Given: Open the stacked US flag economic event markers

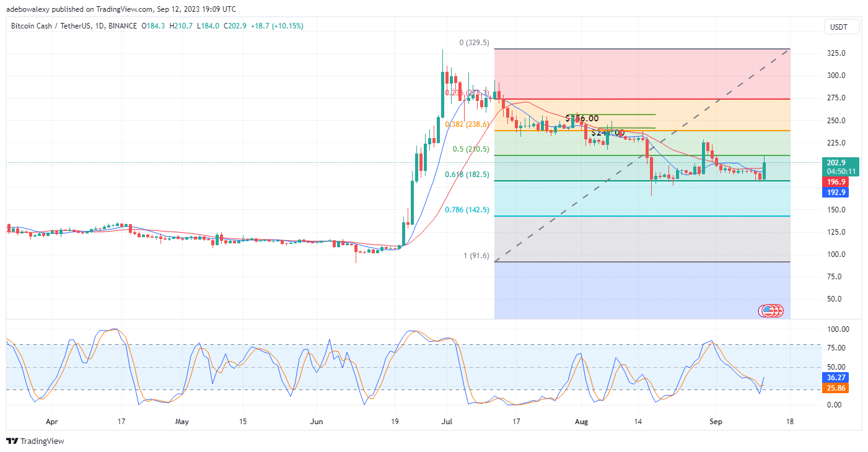Looking at the screenshot, I should 771,311.
